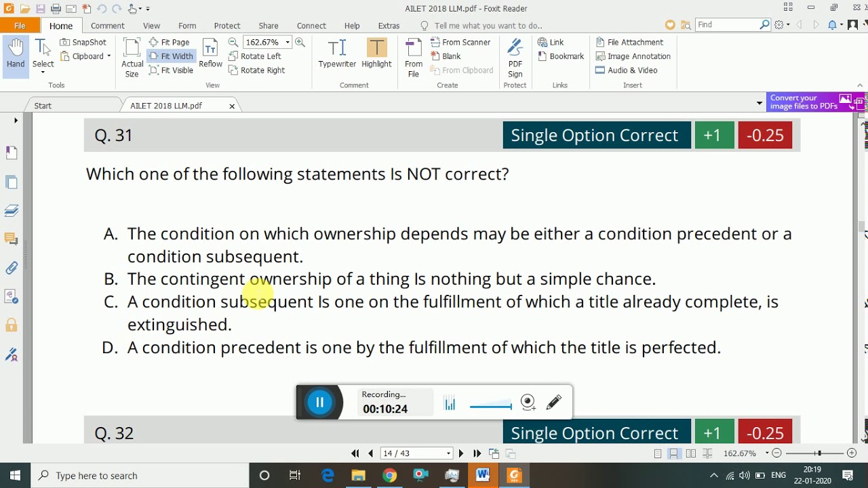The width and height of the screenshot is (868, 488).
Task: Choose Fit Visible view
Action: point(171,70)
